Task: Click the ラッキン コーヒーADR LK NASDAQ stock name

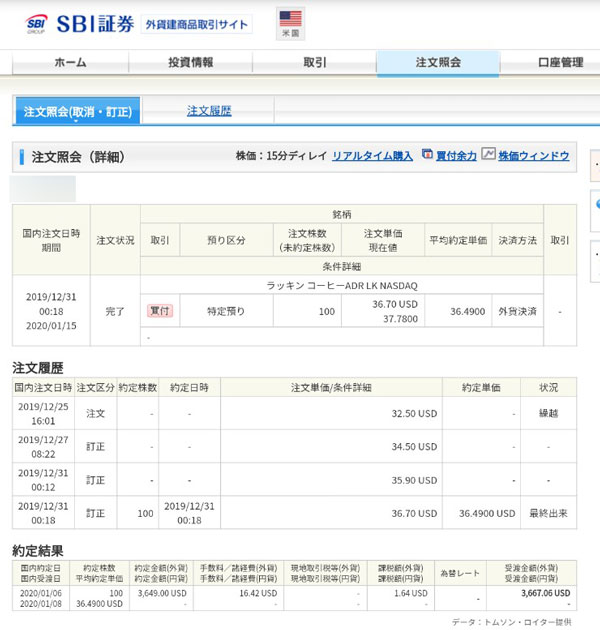Action: [x=341, y=286]
